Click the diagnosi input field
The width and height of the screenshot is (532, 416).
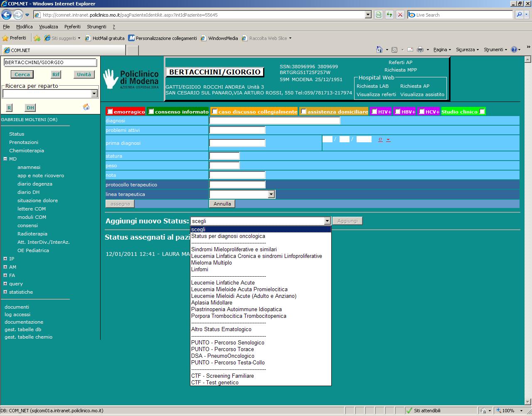[274, 121]
